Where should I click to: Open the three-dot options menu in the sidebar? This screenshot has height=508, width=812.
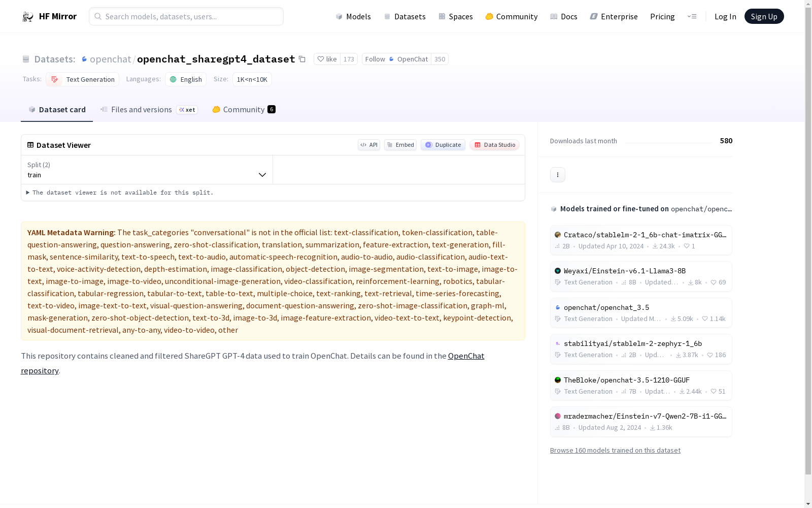[557, 174]
